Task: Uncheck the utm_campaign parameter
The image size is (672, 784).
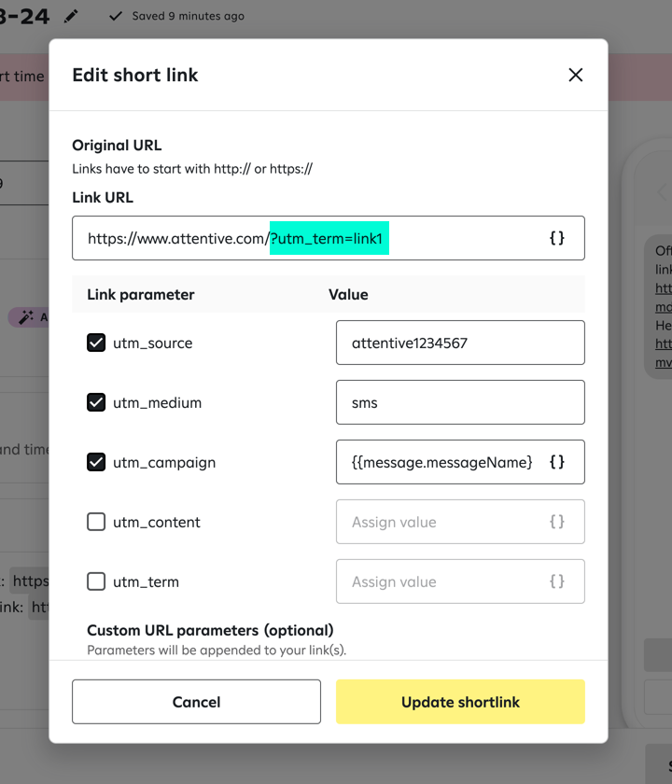Action: [96, 462]
